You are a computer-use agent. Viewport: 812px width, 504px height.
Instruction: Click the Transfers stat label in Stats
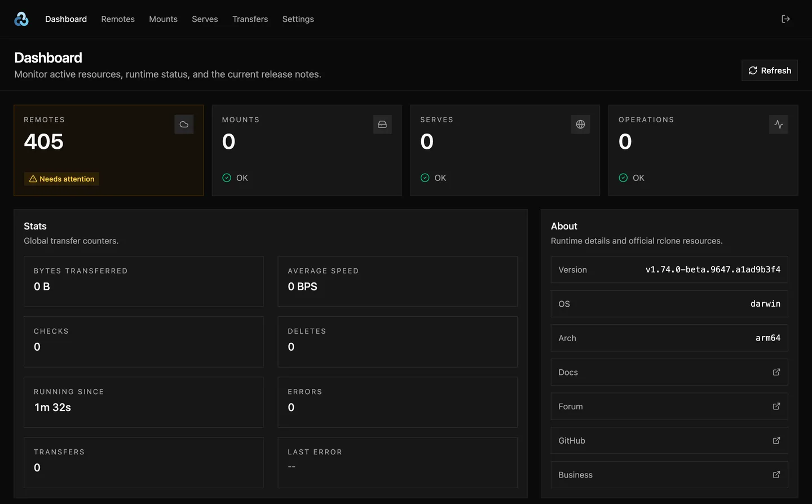(59, 452)
